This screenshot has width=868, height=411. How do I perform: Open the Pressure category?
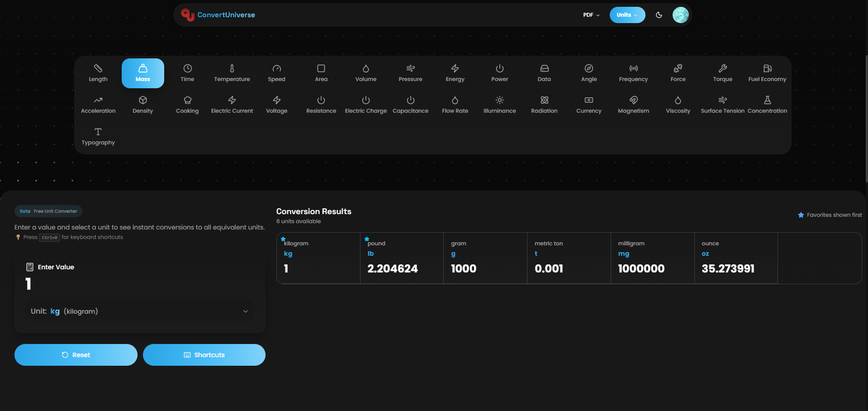point(410,73)
